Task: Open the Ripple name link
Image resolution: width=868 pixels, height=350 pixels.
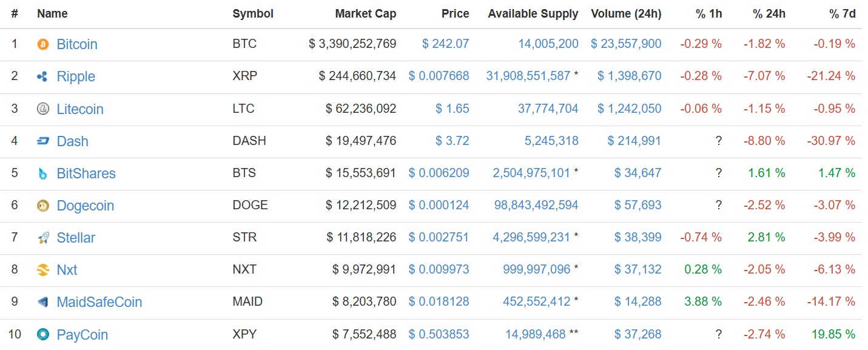Action: coord(76,76)
